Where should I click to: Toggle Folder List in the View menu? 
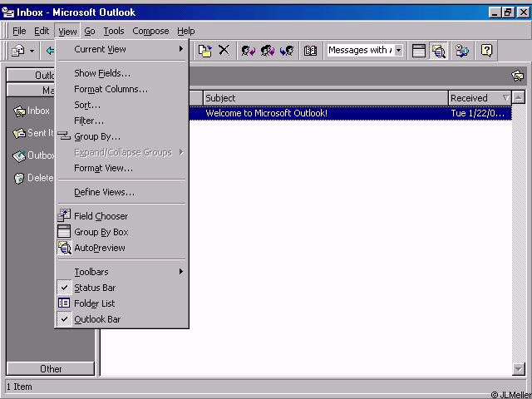122,303
